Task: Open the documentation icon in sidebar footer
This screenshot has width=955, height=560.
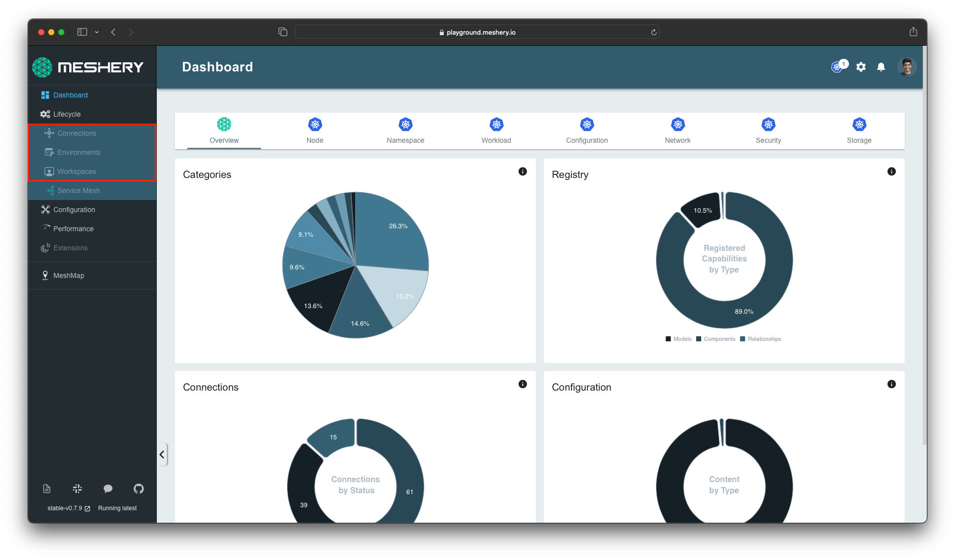Action: click(47, 489)
